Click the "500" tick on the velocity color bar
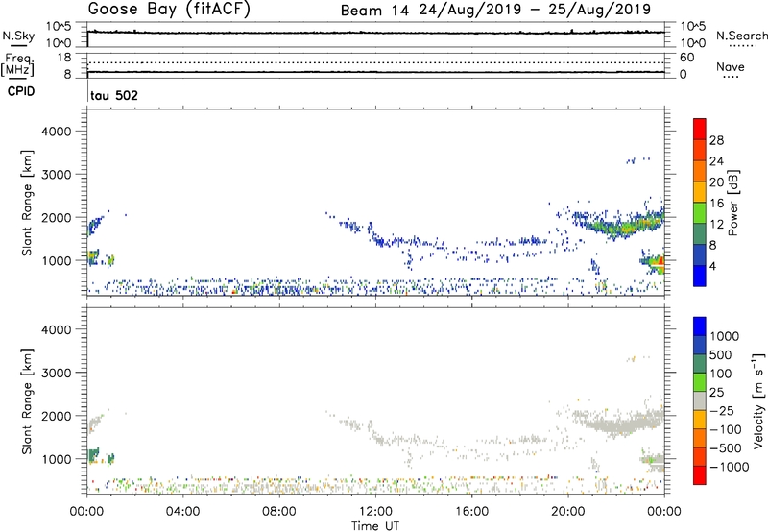768x532 pixels. pyautogui.click(x=721, y=354)
